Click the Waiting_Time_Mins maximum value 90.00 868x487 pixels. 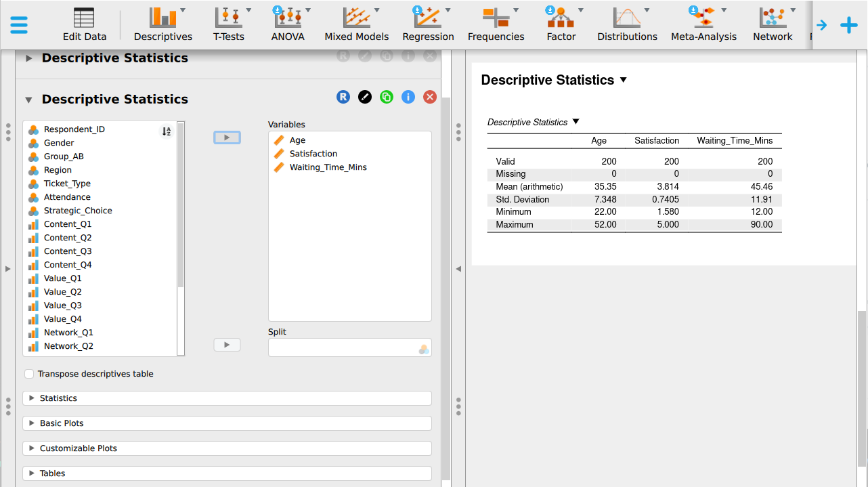(762, 225)
